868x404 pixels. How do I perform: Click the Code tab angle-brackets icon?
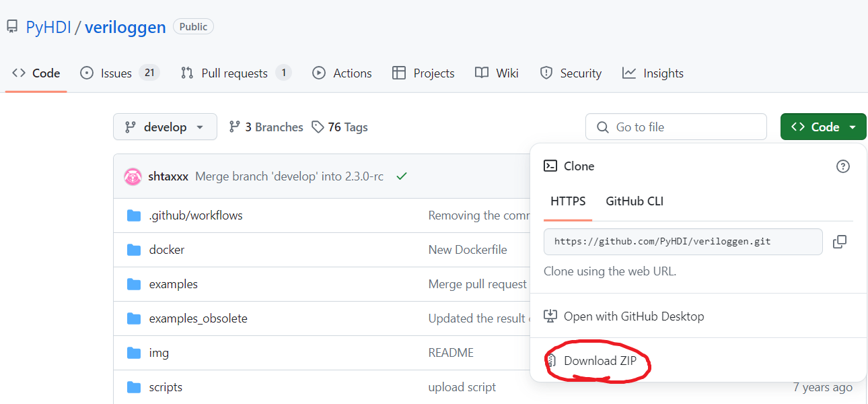coord(19,73)
